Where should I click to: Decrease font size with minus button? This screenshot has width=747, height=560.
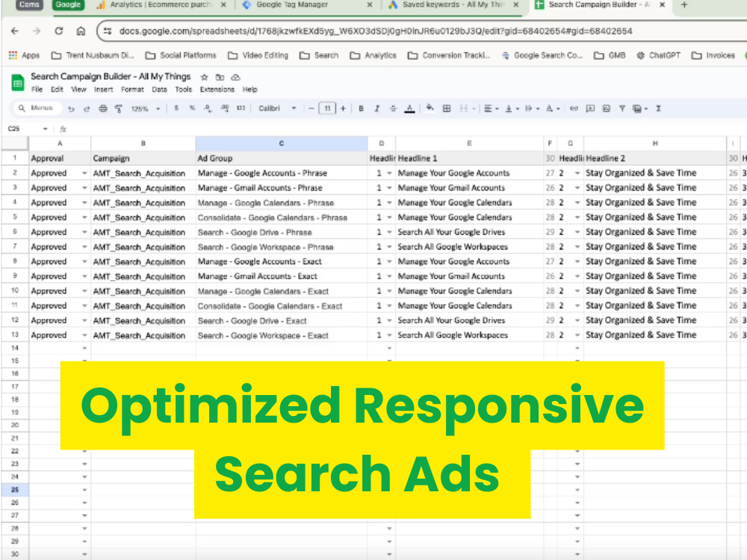point(311,108)
